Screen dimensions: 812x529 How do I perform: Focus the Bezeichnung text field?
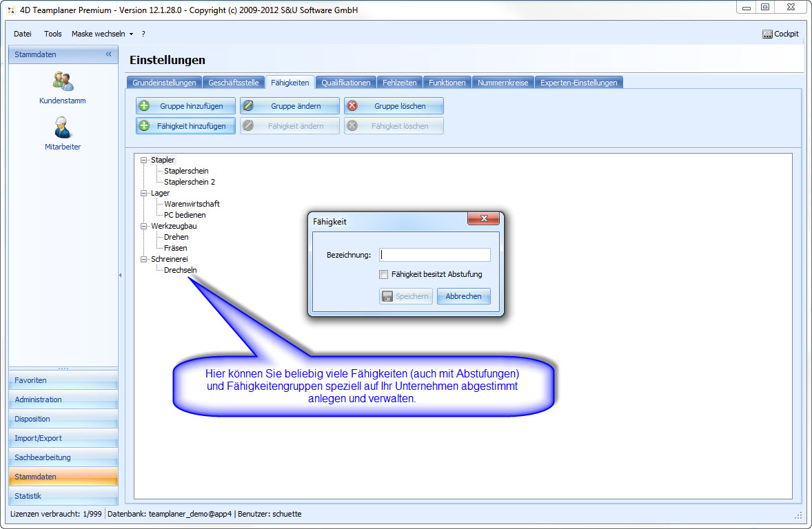pyautogui.click(x=434, y=255)
